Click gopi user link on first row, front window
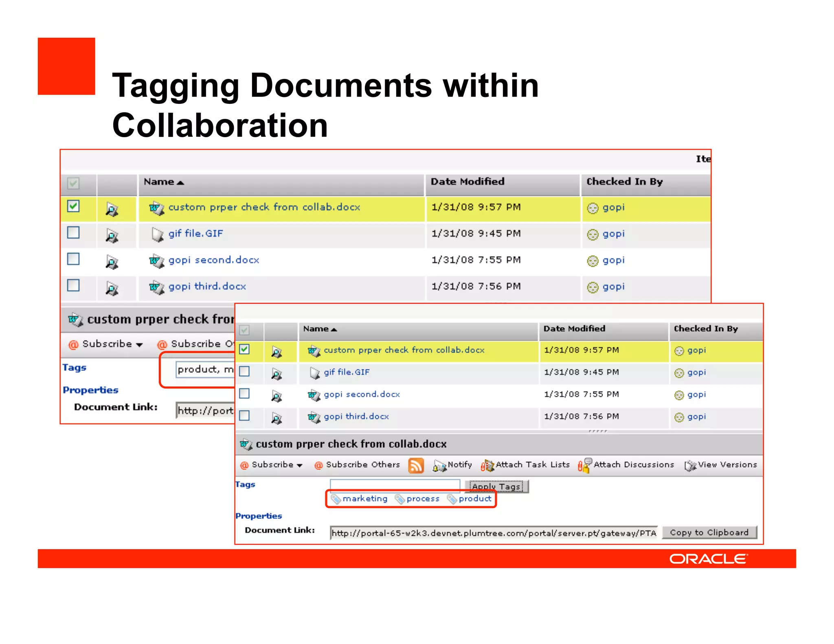Viewport: 834px width, 644px height. [696, 350]
